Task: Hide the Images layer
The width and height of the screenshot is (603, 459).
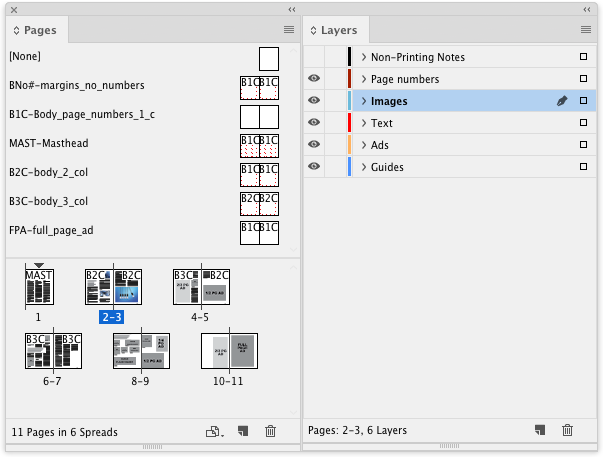Action: point(314,100)
